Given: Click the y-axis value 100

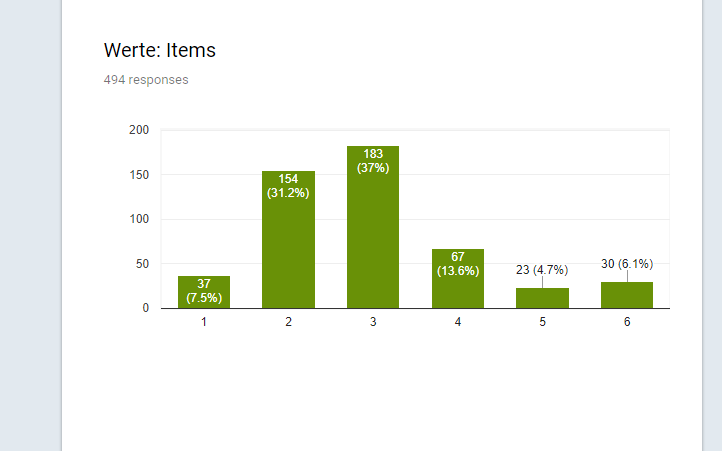Looking at the screenshot, I should (139, 219).
